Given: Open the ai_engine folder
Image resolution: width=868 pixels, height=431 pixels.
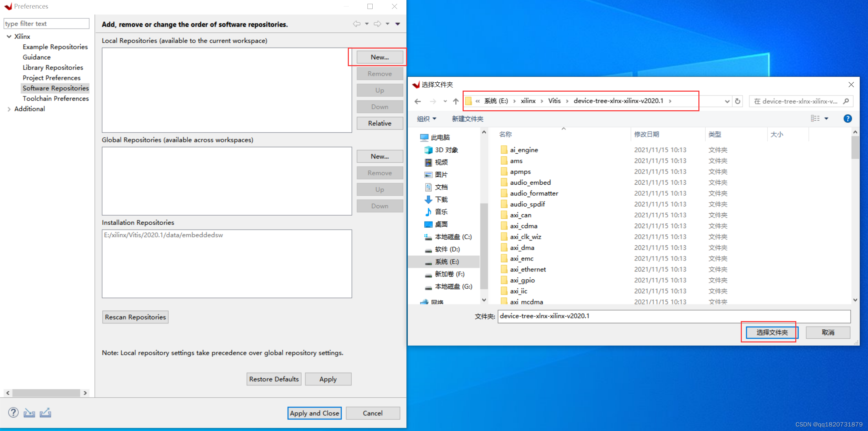Looking at the screenshot, I should 524,150.
